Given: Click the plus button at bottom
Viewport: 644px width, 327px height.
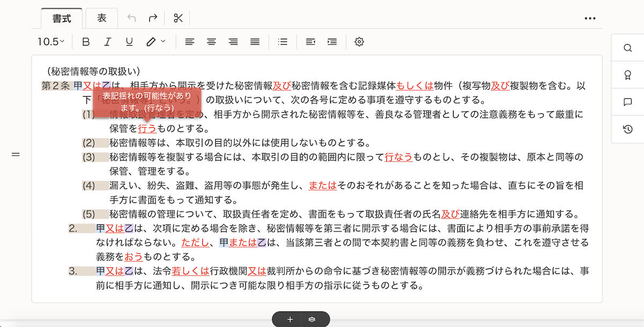Looking at the screenshot, I should point(290,319).
